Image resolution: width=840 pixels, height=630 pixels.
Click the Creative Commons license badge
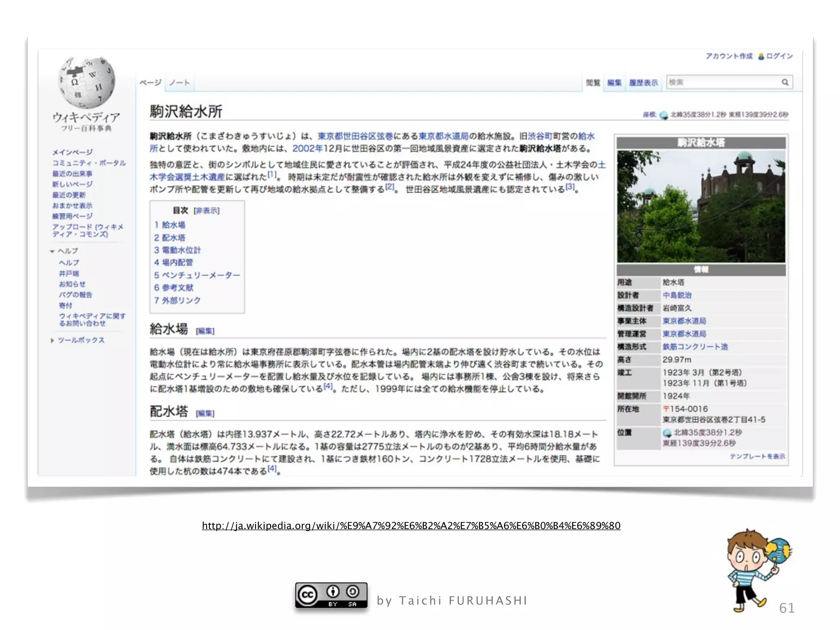click(331, 595)
